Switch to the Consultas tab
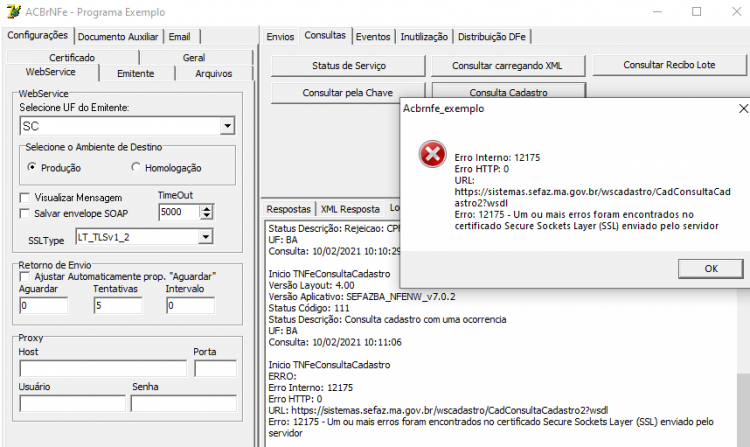This screenshot has width=750, height=447. [325, 35]
